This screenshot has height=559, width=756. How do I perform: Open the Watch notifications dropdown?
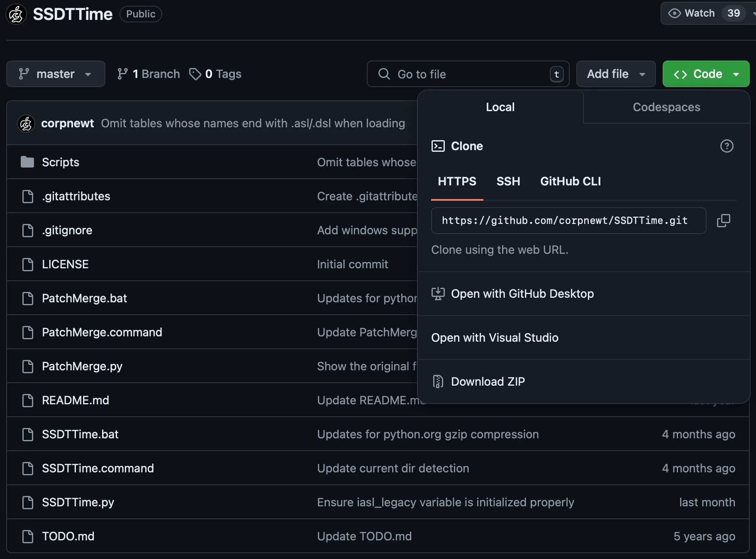pyautogui.click(x=708, y=13)
